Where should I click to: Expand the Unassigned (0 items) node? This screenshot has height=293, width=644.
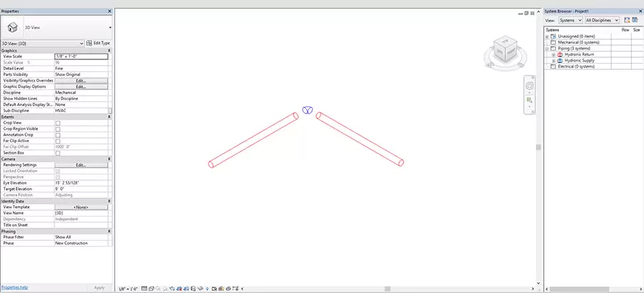coord(547,36)
